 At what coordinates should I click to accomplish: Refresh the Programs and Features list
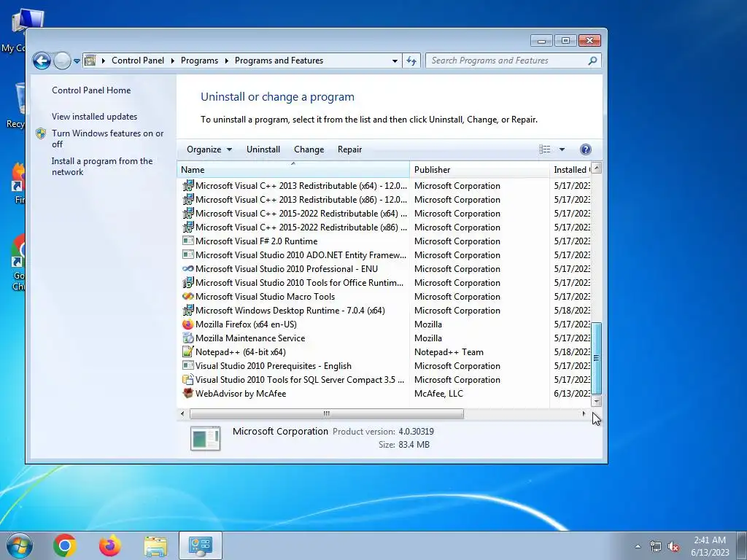[x=411, y=61]
